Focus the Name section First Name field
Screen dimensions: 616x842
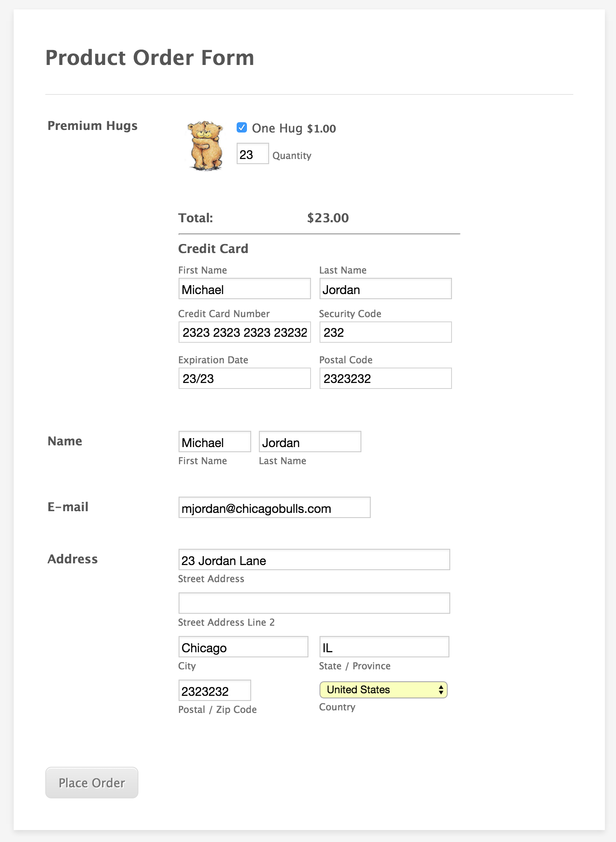[214, 442]
